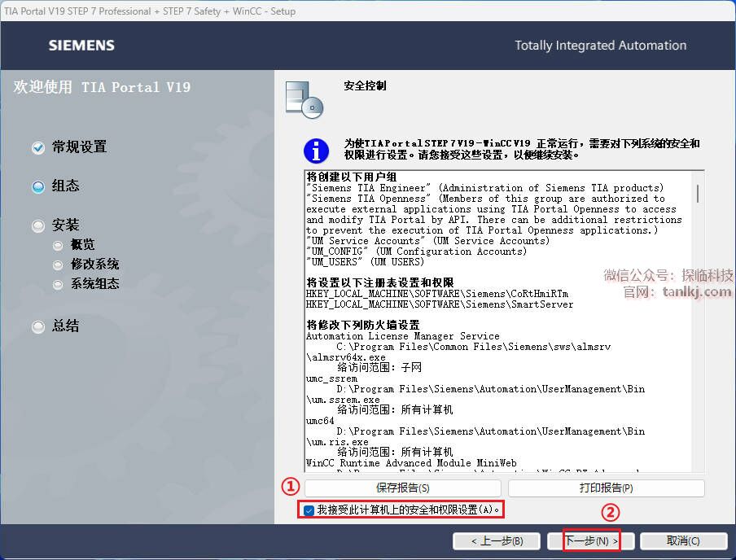Select the 修改系统 sub-step bullet

click(x=58, y=265)
